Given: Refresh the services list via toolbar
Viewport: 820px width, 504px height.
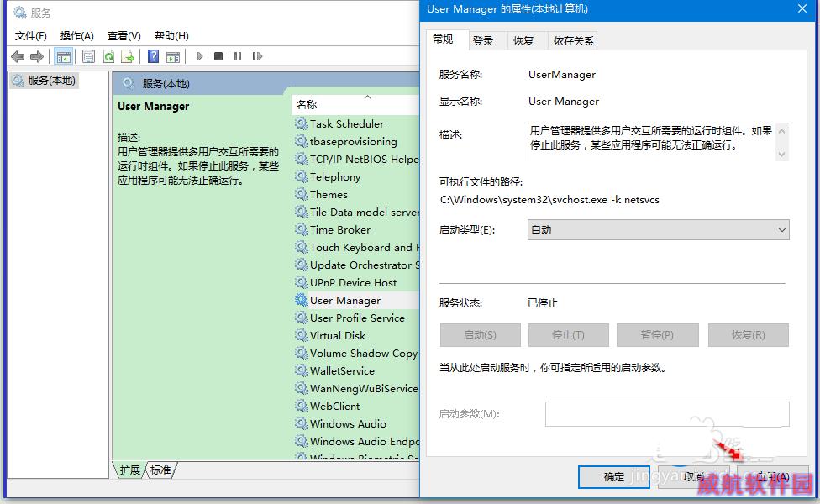Looking at the screenshot, I should click(108, 56).
